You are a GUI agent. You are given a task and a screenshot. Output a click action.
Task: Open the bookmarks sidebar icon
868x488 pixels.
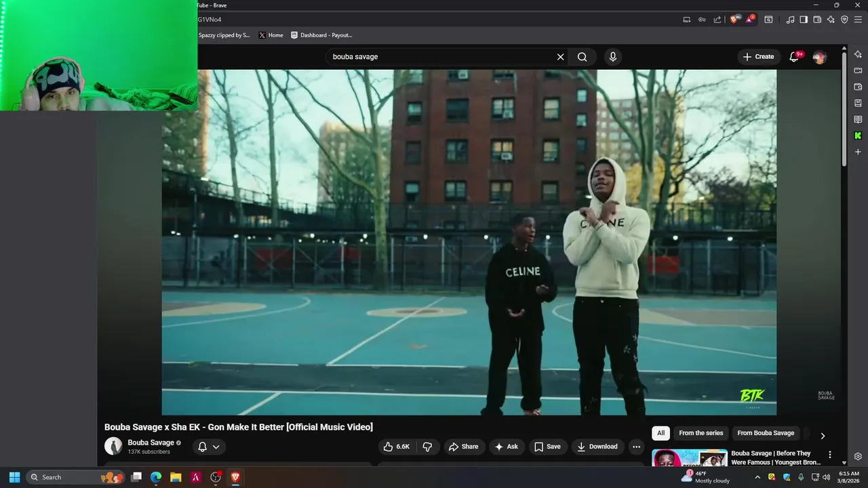pos(858,103)
